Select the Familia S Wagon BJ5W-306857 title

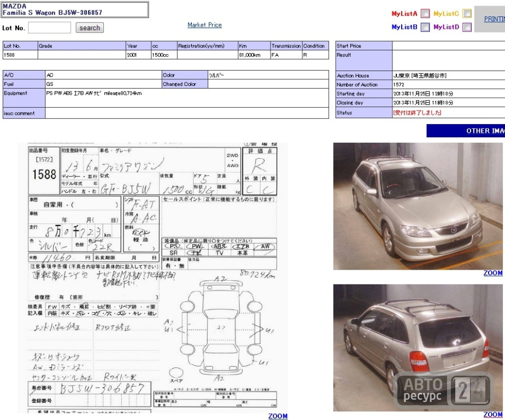click(52, 13)
